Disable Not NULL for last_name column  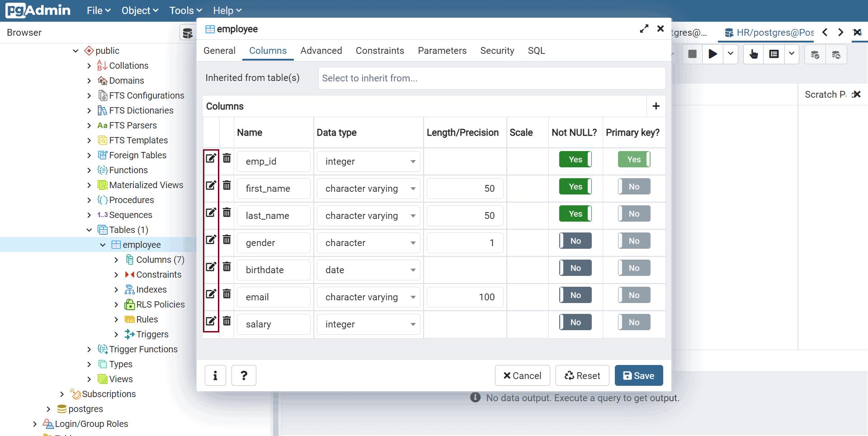(575, 214)
